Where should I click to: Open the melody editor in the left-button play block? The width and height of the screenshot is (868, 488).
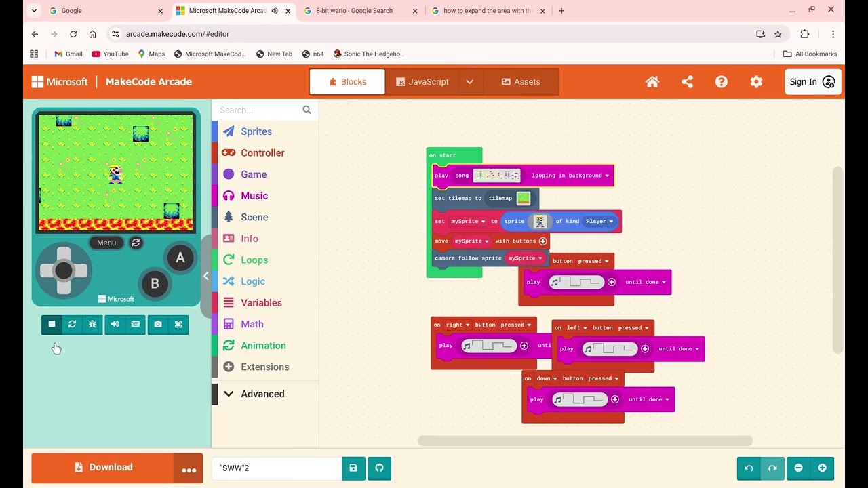tap(610, 349)
